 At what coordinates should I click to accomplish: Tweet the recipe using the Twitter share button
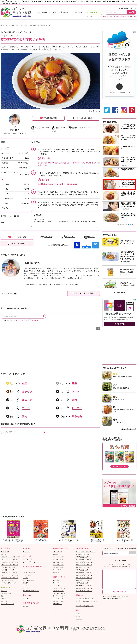95,245
